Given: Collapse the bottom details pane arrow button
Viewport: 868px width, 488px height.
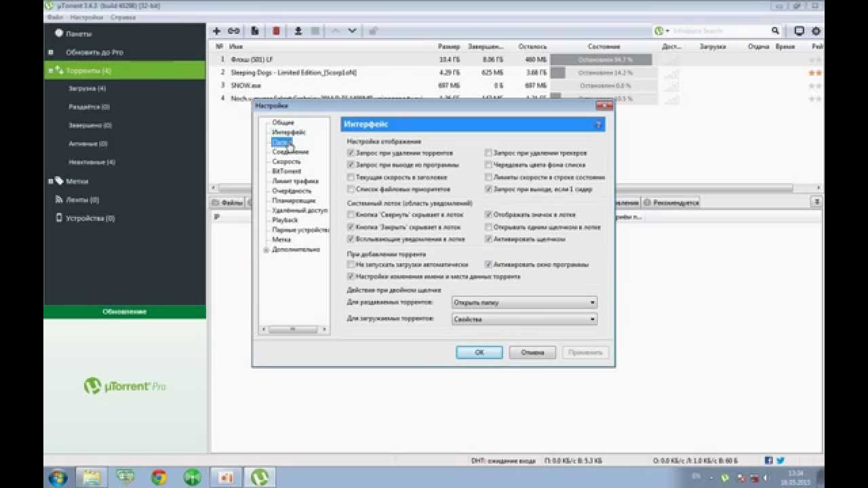Looking at the screenshot, I should 817,202.
